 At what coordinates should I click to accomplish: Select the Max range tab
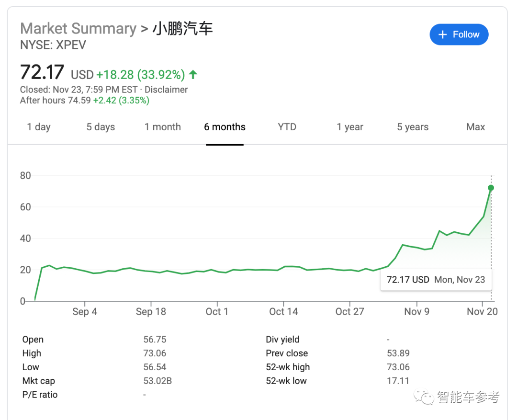(x=475, y=127)
